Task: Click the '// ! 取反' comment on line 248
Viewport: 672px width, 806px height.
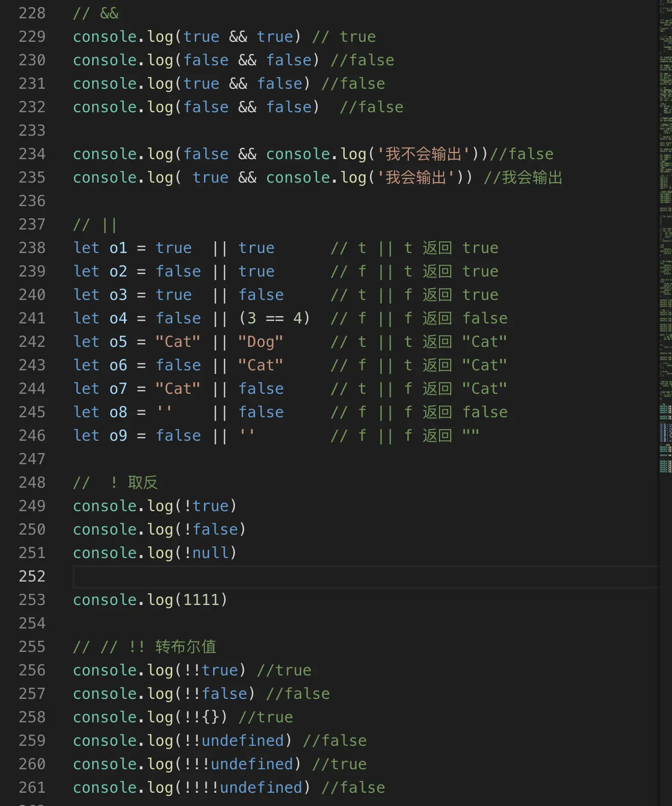Action: 116,483
